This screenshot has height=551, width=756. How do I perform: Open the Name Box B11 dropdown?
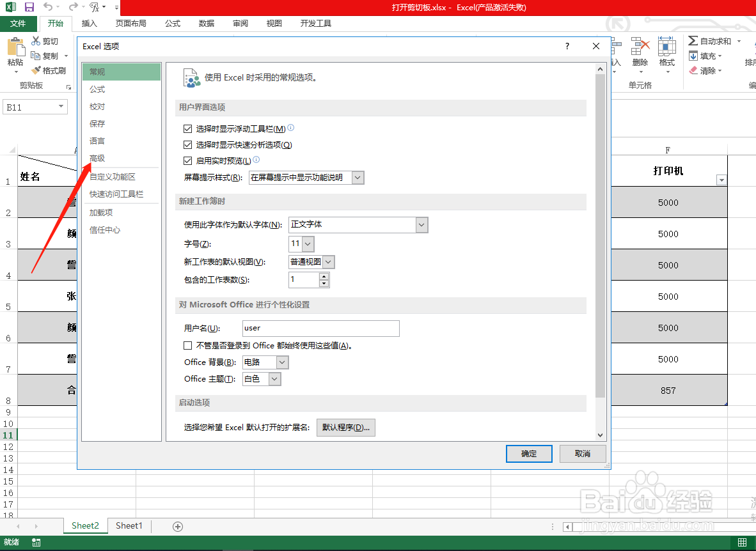(61, 107)
